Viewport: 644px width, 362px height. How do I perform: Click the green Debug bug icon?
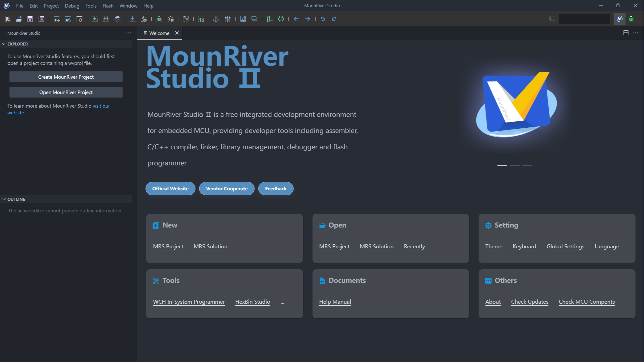(x=159, y=19)
